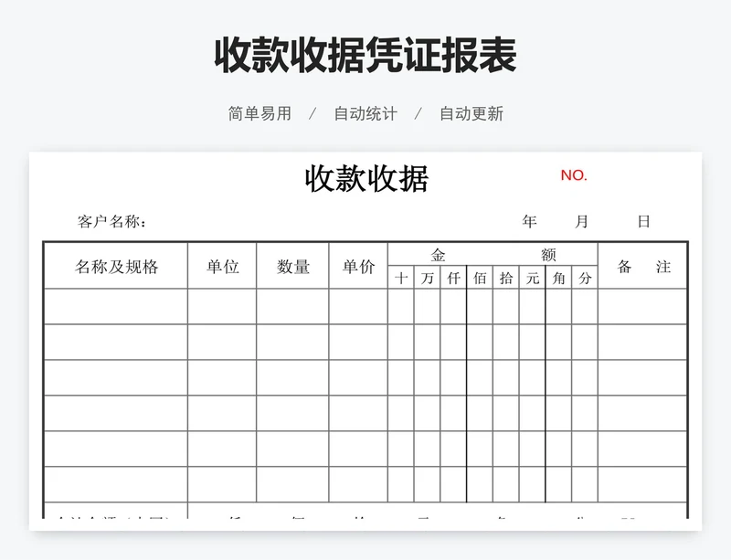The width and height of the screenshot is (731, 560).
Task: Click the 额 character in the amount header
Action: click(x=548, y=255)
